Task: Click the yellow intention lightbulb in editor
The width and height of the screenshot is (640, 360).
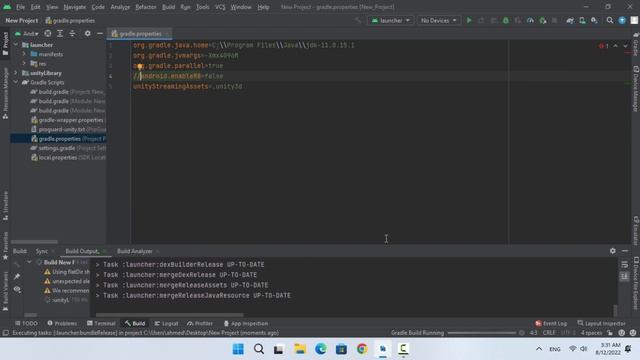Action: click(140, 67)
